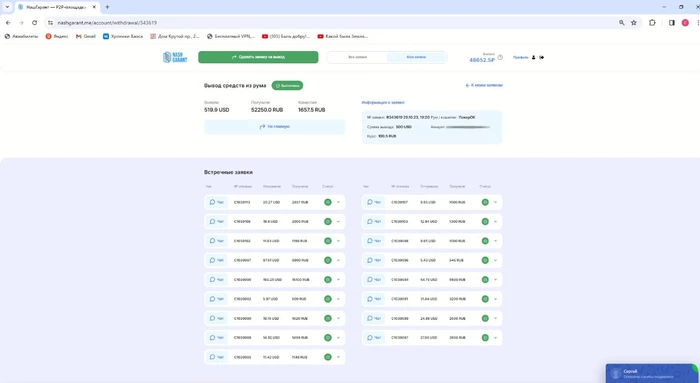The image size is (700, 383).
Task: Click the green Сделать заявку на вывод button
Action: pos(258,57)
